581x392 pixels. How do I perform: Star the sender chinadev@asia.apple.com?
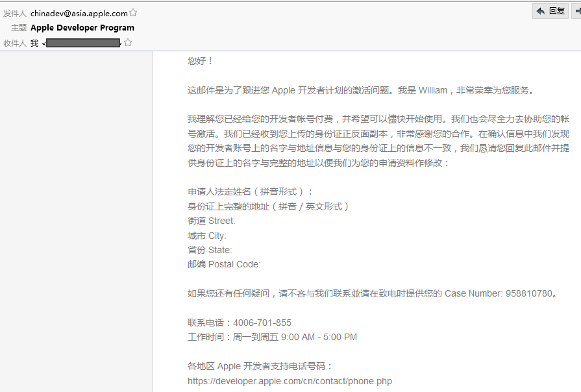tap(133, 13)
